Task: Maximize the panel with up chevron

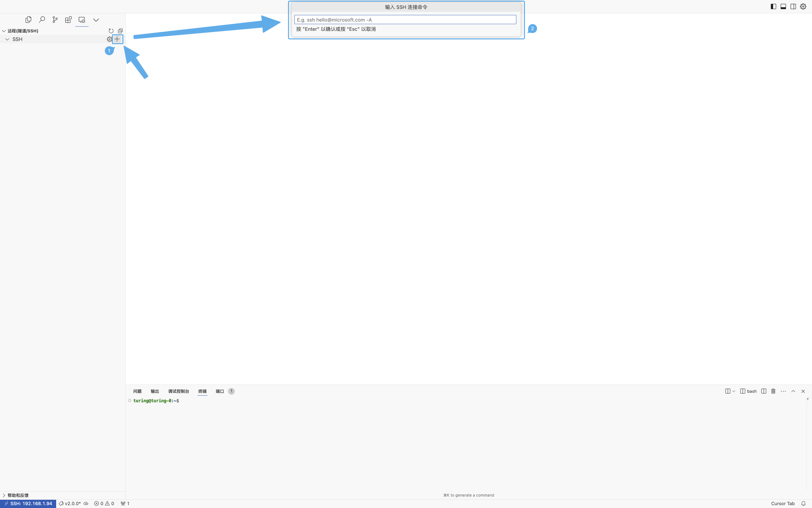Action: click(793, 391)
